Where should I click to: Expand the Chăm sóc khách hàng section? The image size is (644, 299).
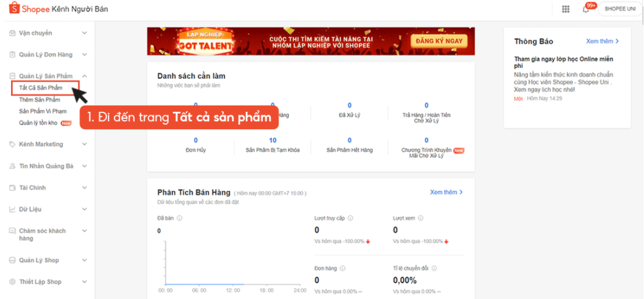[84, 231]
